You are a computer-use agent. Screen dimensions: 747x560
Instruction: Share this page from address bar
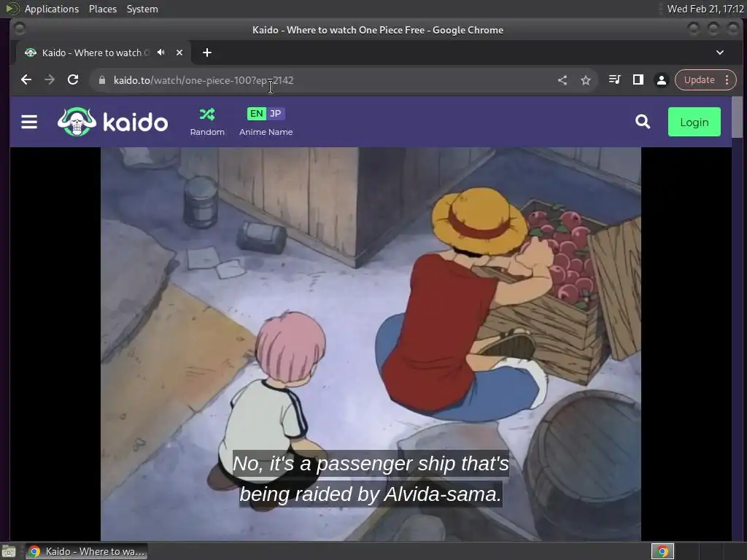pyautogui.click(x=562, y=80)
